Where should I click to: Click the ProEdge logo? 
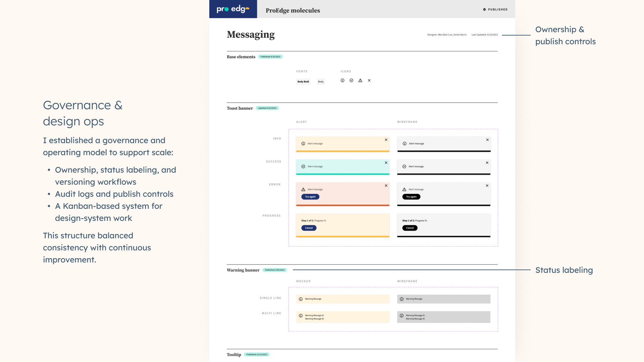tap(233, 9)
